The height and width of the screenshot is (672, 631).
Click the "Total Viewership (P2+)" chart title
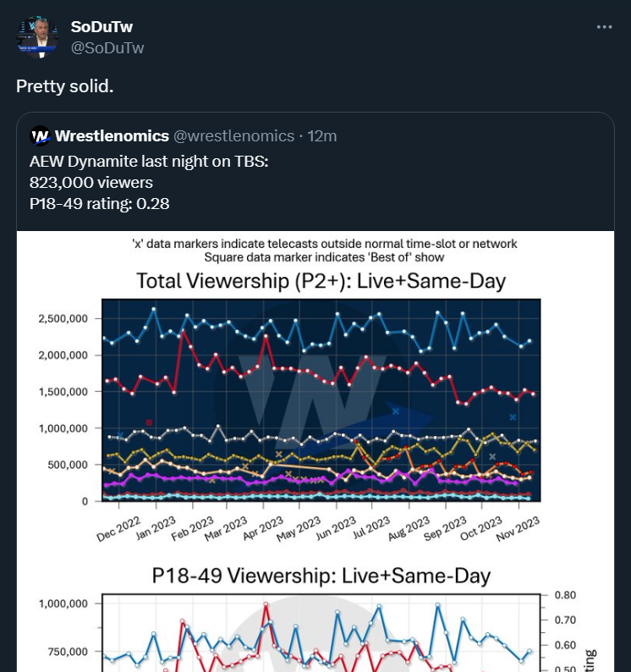(x=321, y=281)
